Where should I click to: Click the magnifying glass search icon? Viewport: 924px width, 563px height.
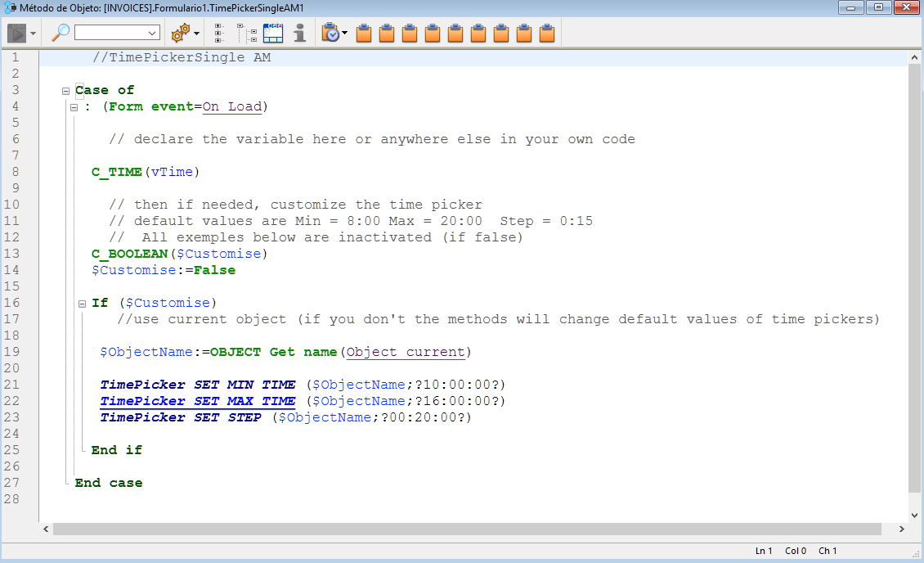coord(61,33)
